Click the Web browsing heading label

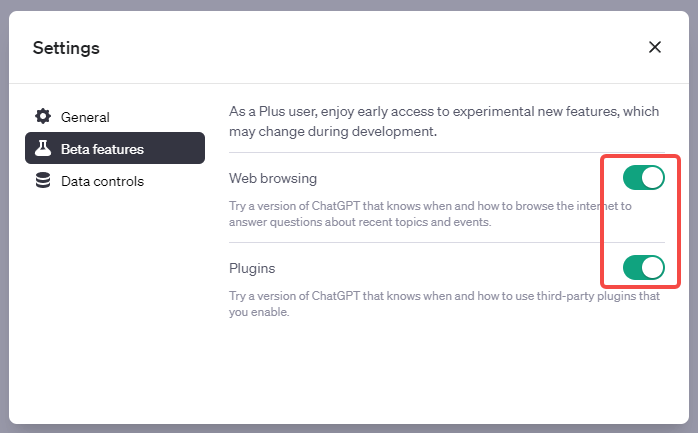(273, 178)
